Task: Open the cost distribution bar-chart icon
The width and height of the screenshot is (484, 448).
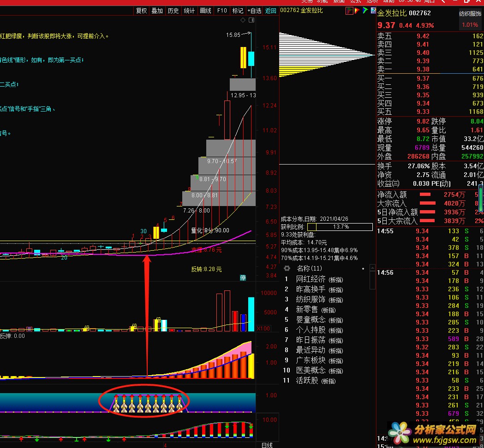Action: click(x=349, y=11)
